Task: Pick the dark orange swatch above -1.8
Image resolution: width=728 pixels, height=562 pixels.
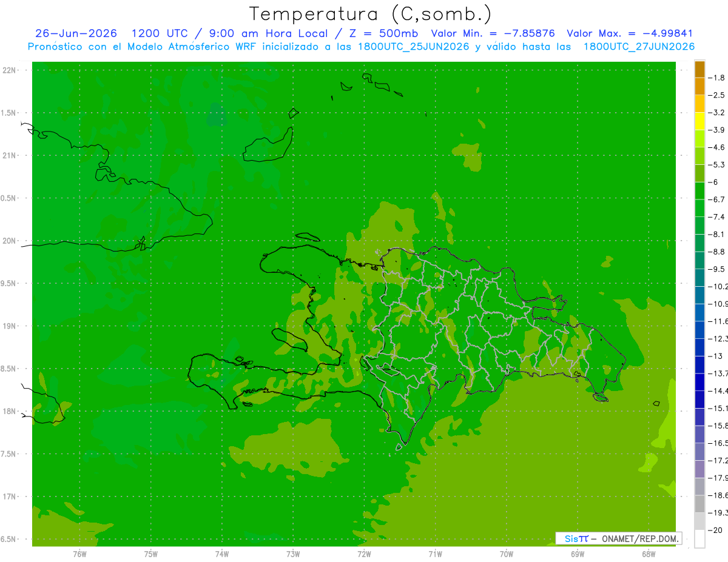Action: pyautogui.click(x=699, y=69)
